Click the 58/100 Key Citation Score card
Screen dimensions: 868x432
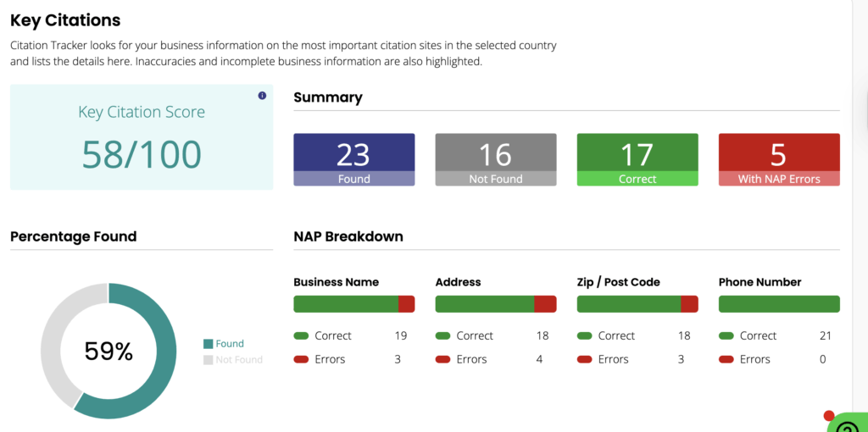click(142, 137)
